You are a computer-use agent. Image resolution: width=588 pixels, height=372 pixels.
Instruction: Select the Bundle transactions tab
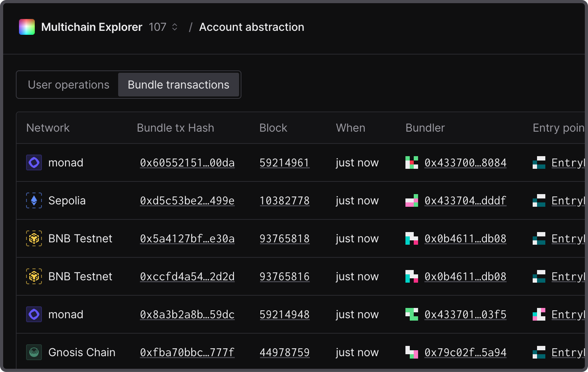[178, 85]
